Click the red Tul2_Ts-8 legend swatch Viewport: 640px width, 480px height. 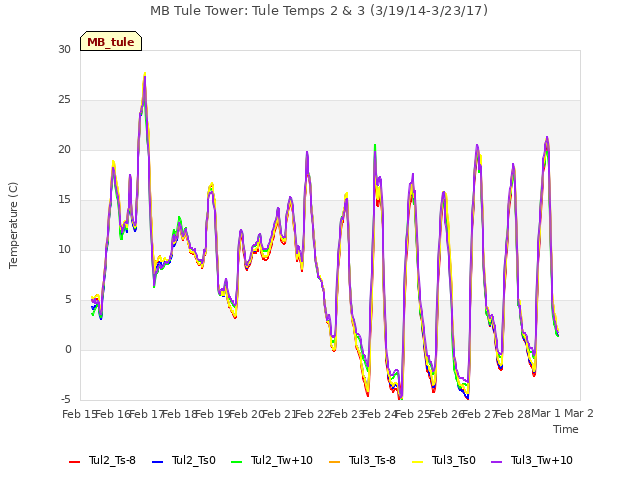[75, 462]
